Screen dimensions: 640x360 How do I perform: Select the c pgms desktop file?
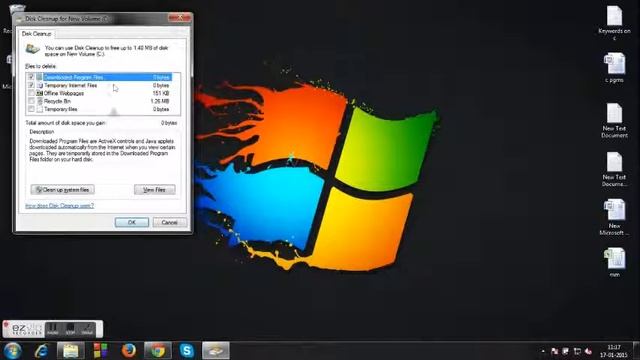(x=614, y=68)
